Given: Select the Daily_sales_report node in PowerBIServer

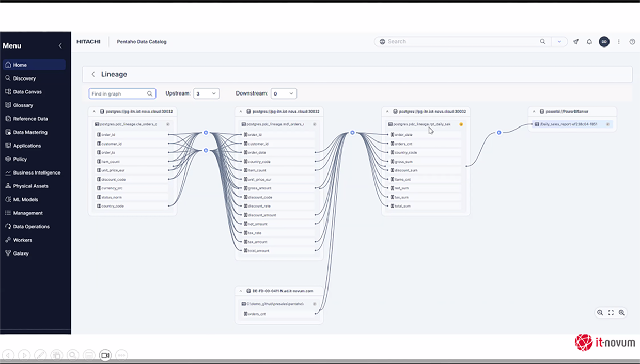Looking at the screenshot, I should coord(568,124).
